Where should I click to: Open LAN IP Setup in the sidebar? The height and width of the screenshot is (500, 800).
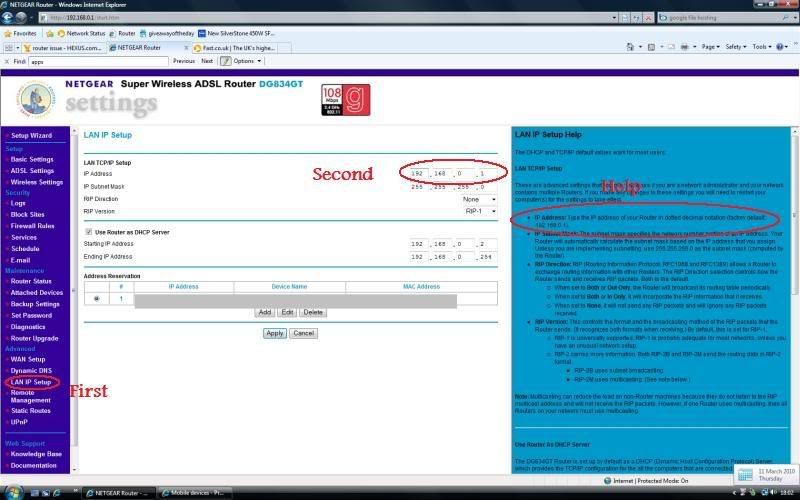pyautogui.click(x=31, y=382)
